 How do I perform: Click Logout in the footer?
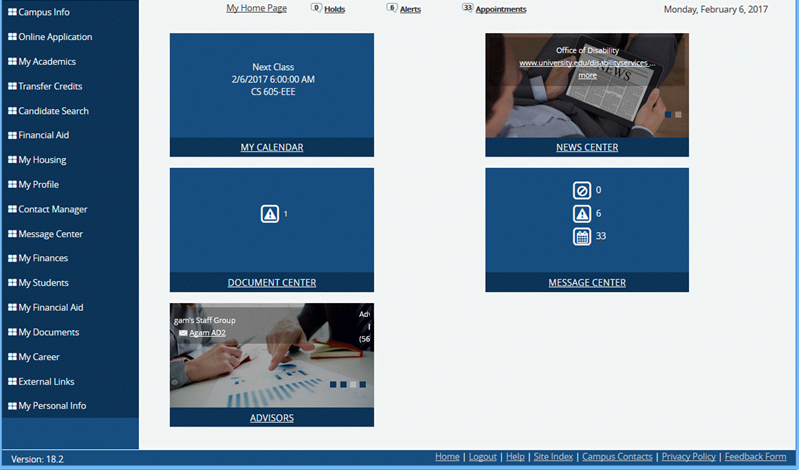(482, 457)
